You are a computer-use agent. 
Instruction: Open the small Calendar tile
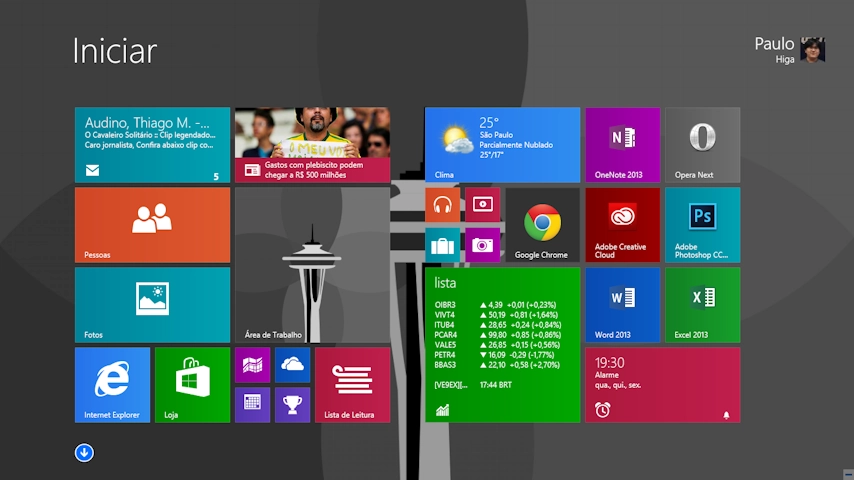pos(252,405)
